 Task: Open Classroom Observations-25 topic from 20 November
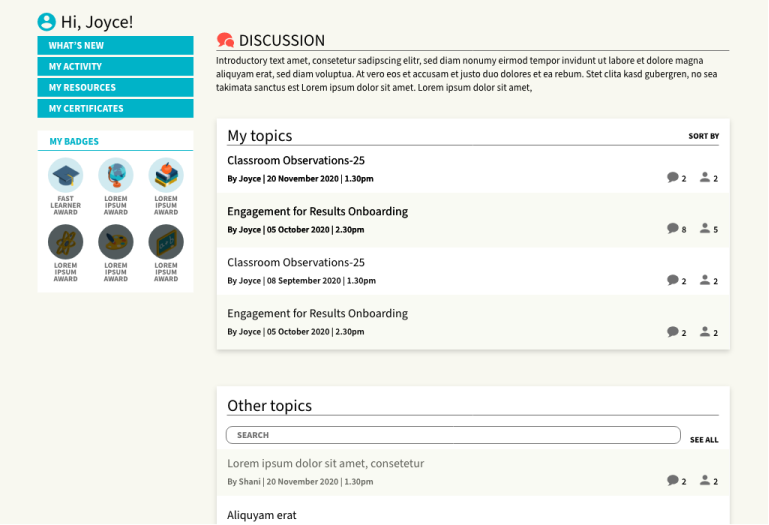(296, 160)
